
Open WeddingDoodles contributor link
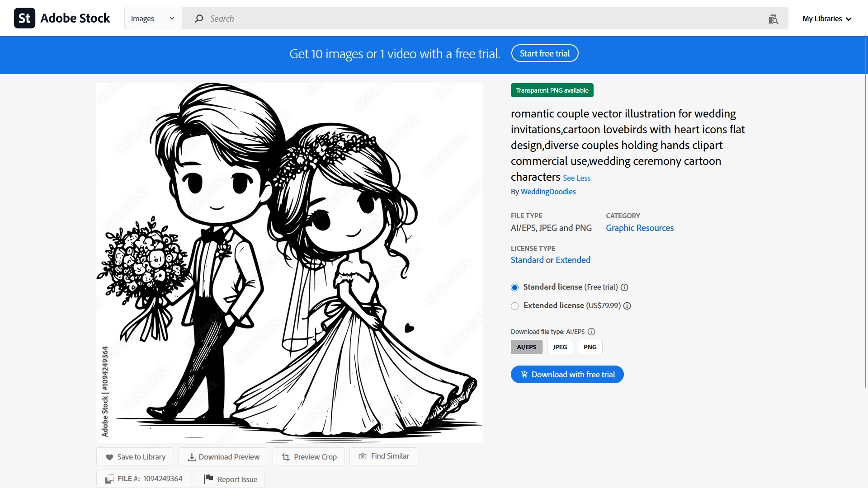coord(548,192)
